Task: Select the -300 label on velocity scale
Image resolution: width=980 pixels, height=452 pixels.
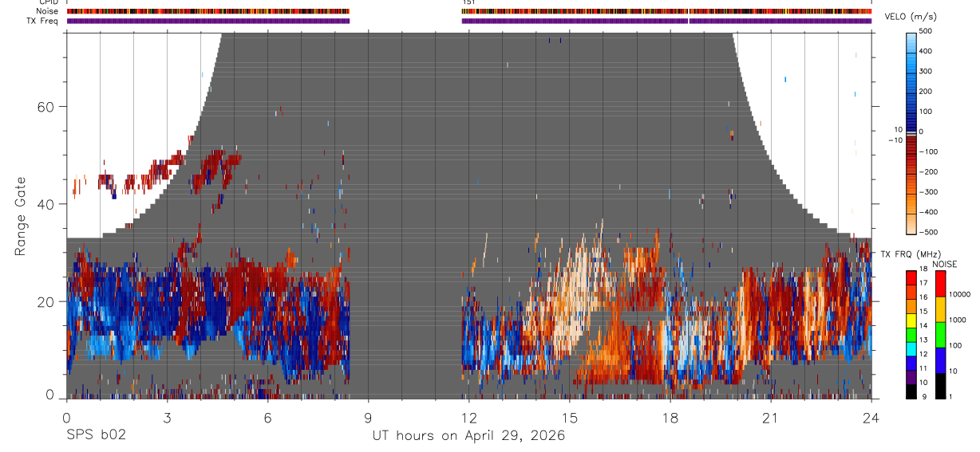Action: 927,192
